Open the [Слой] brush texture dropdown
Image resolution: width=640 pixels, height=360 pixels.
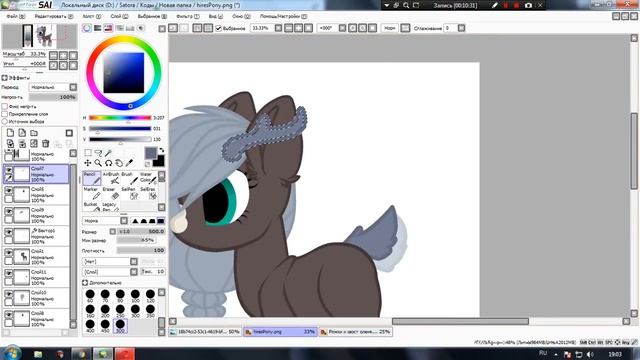click(110, 272)
